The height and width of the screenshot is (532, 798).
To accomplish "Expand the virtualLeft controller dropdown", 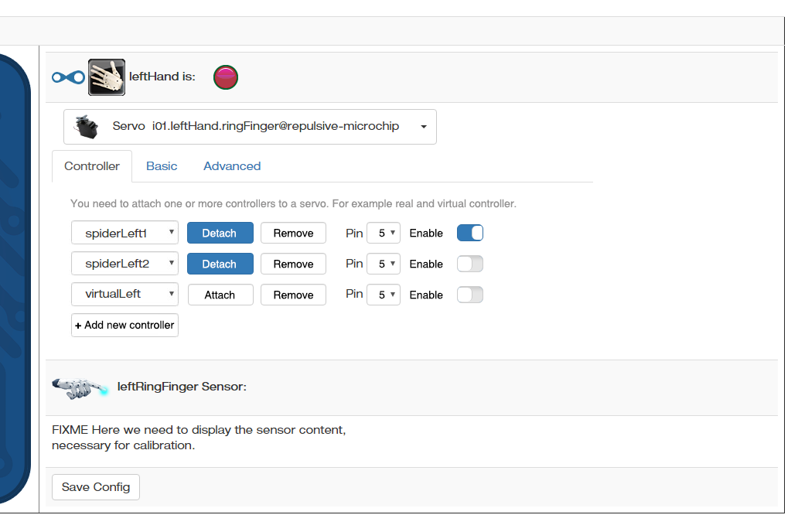I will [x=124, y=295].
